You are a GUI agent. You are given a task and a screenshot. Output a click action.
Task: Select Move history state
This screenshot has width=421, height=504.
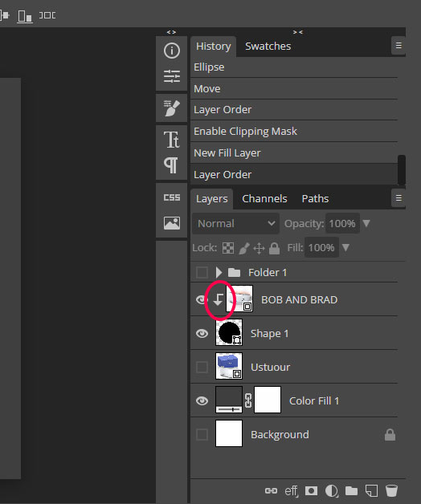pyautogui.click(x=294, y=89)
